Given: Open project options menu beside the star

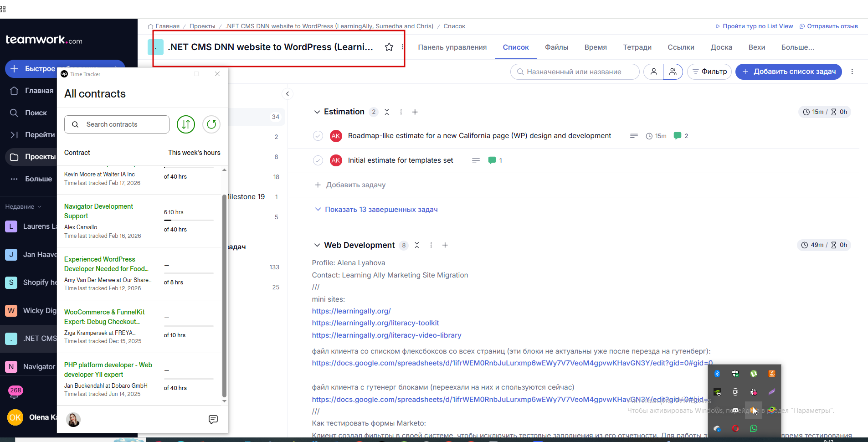Looking at the screenshot, I should click(402, 47).
